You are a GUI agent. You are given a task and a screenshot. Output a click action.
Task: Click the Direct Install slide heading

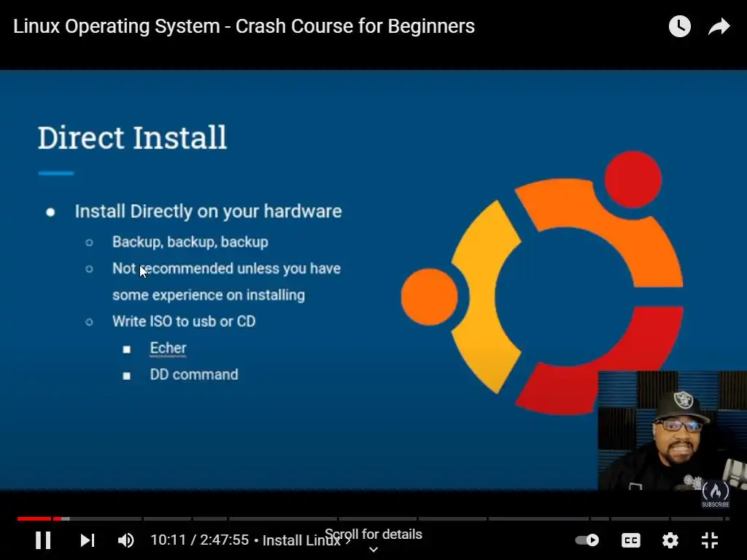coord(133,138)
